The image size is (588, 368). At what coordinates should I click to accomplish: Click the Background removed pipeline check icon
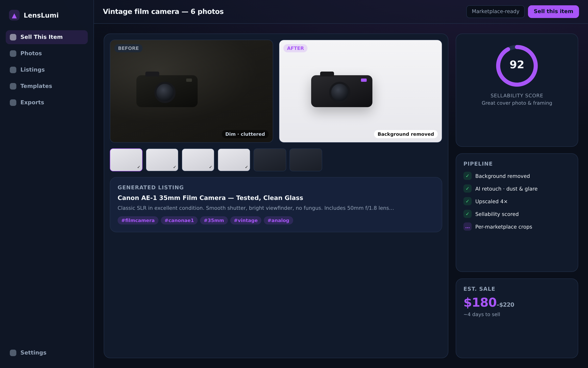[468, 176]
